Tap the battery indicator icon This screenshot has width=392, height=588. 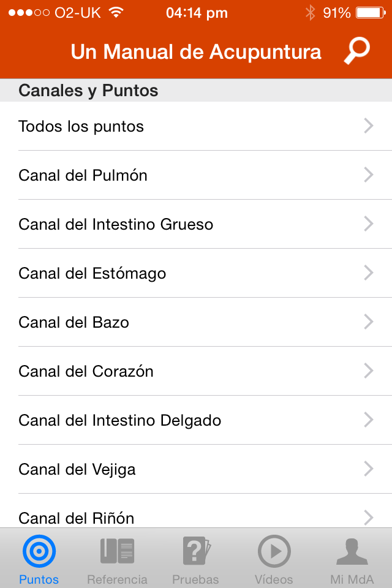pyautogui.click(x=371, y=13)
